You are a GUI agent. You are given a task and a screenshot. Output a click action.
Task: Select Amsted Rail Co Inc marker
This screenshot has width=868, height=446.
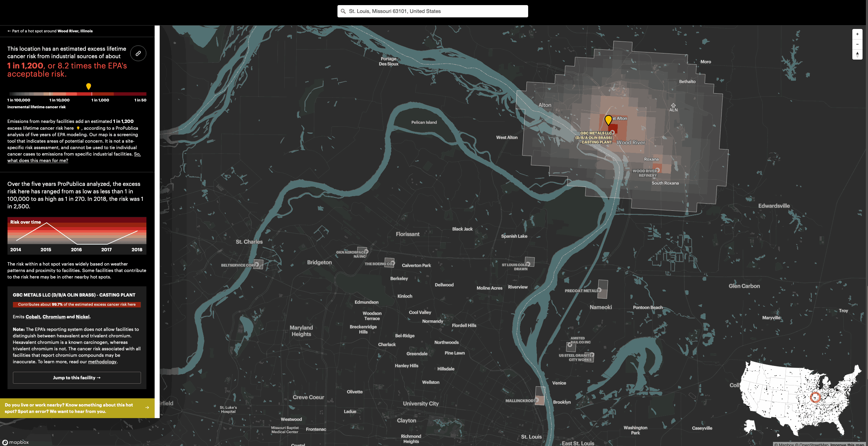pos(570,345)
